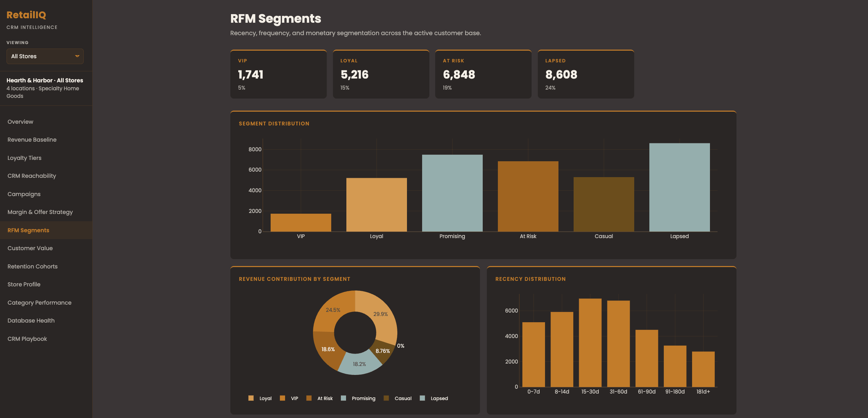
Task: Open Revenue Baseline in sidebar
Action: [46, 140]
